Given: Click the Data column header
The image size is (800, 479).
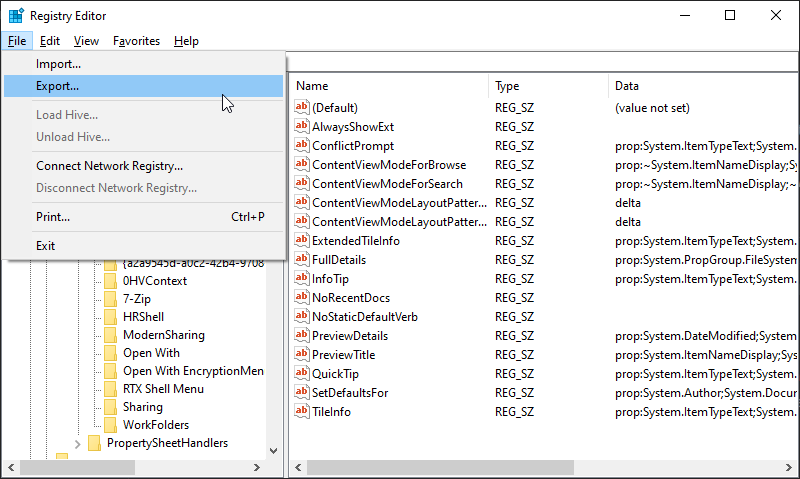Looking at the screenshot, I should pos(704,86).
